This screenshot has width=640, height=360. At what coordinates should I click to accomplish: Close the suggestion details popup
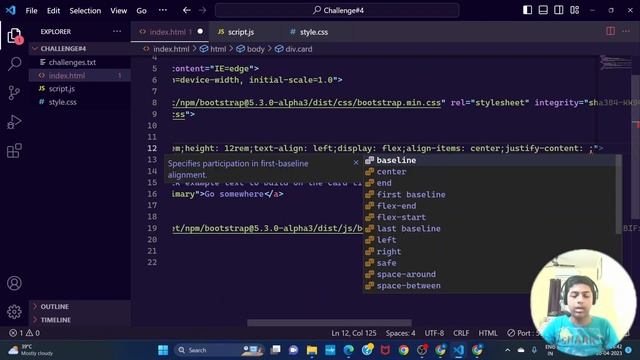(356, 162)
